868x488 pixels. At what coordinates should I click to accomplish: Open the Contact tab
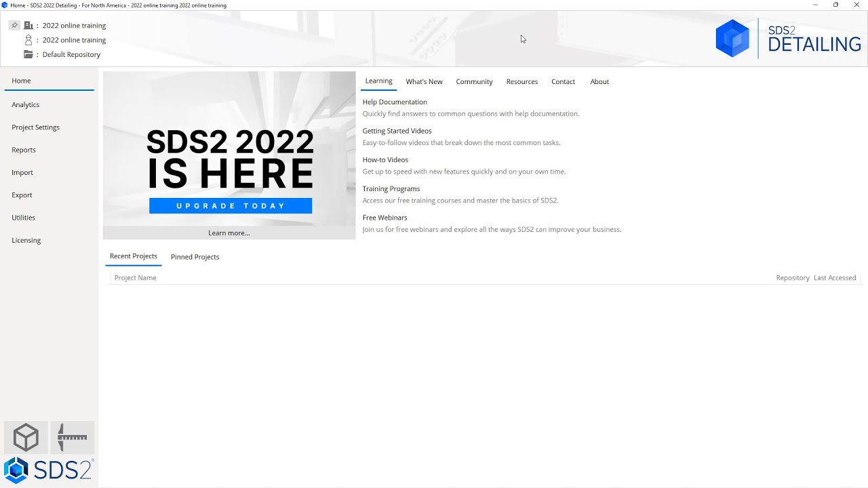[563, 81]
